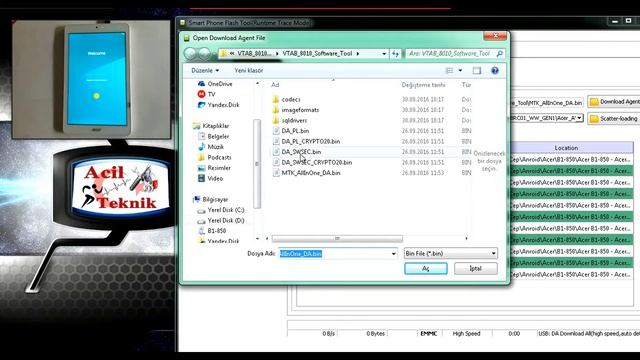Open the Müzik library
The image size is (640, 360).
(x=216, y=147)
